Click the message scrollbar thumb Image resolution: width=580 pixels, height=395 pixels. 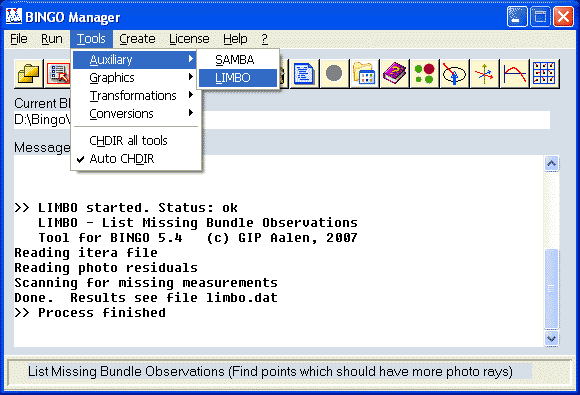pyautogui.click(x=552, y=289)
